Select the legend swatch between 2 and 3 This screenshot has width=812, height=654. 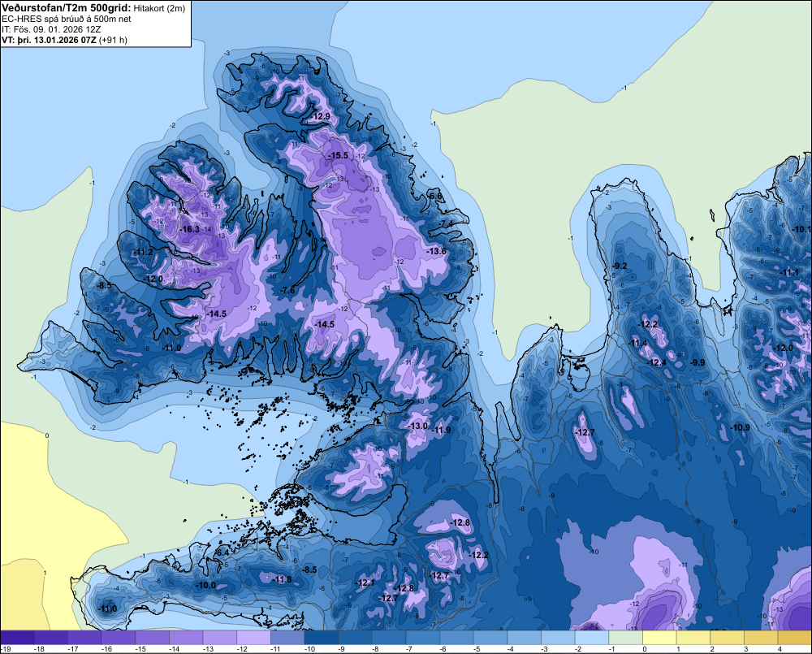tap(727, 638)
